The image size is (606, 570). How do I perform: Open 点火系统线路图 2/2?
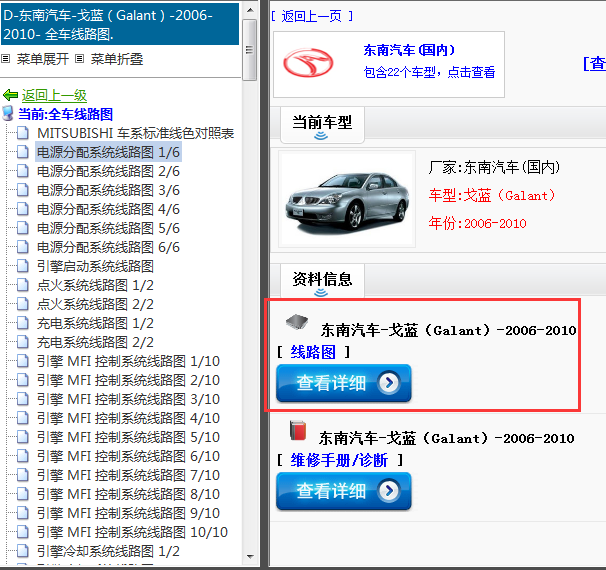pyautogui.click(x=95, y=304)
